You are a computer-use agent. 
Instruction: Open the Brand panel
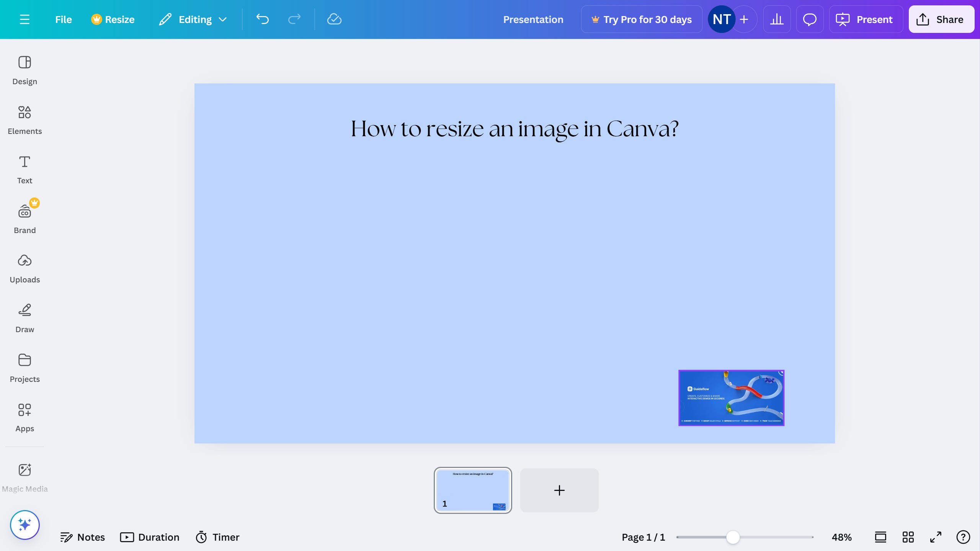[x=24, y=217]
